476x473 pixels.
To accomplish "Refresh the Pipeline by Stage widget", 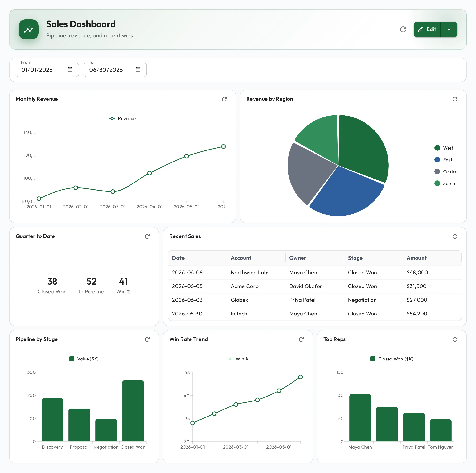I will tap(147, 339).
